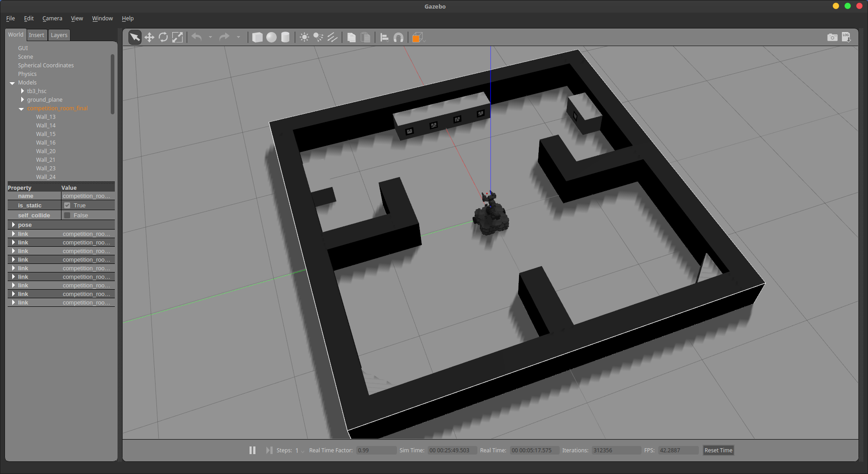Viewport: 868px width, 474px height.
Task: Click the Real Time Factor field
Action: pos(376,451)
